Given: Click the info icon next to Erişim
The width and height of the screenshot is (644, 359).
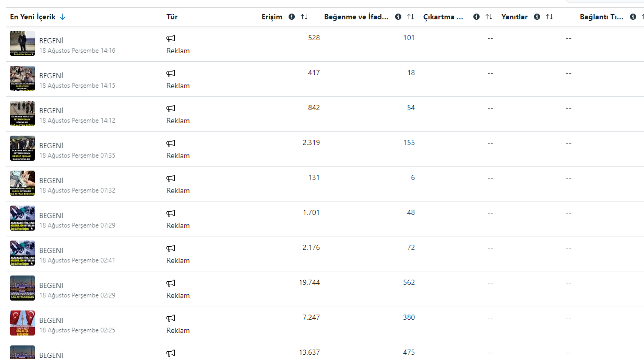Looking at the screenshot, I should pyautogui.click(x=292, y=17).
